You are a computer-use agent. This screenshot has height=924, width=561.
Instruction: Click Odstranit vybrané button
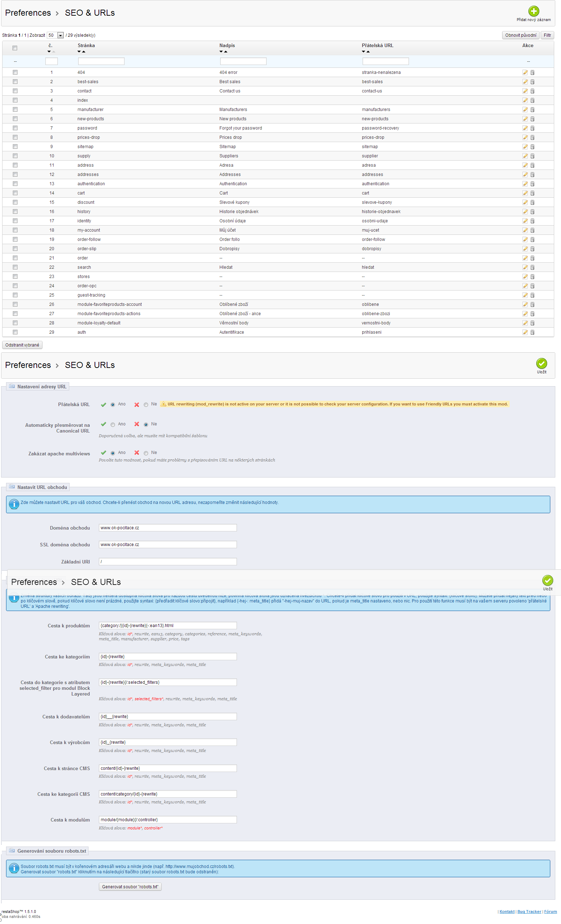coord(22,345)
